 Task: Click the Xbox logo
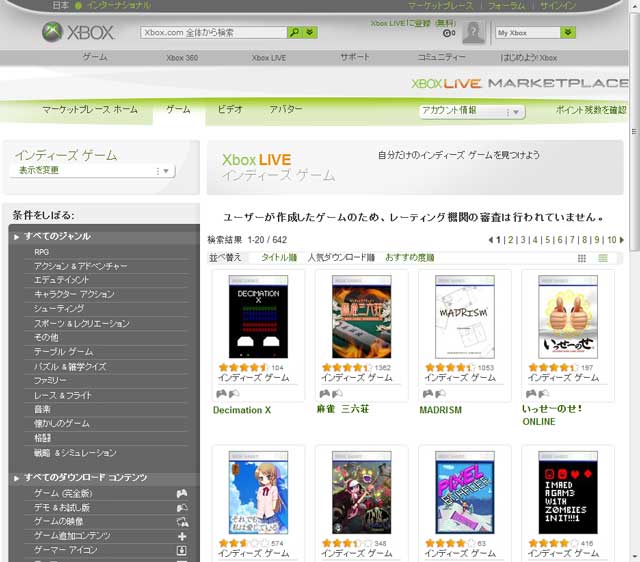pos(78,32)
